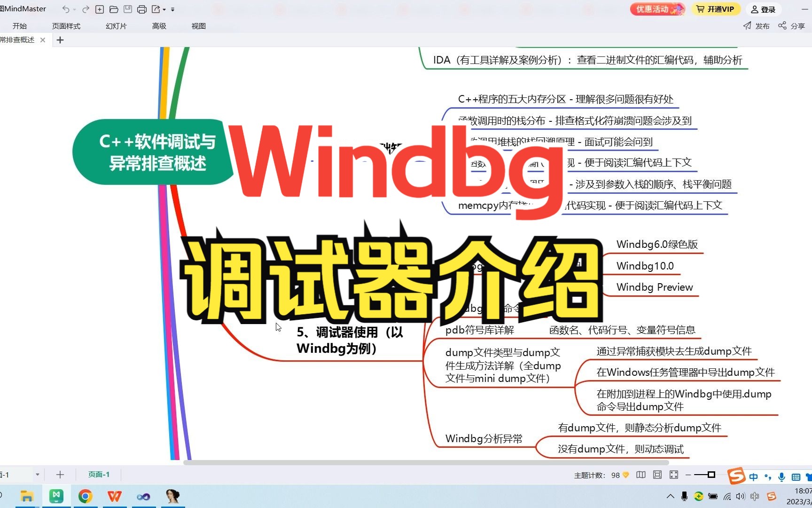This screenshot has height=508, width=812.
Task: Expand the customize quick access toolbar menu
Action: pos(172,9)
